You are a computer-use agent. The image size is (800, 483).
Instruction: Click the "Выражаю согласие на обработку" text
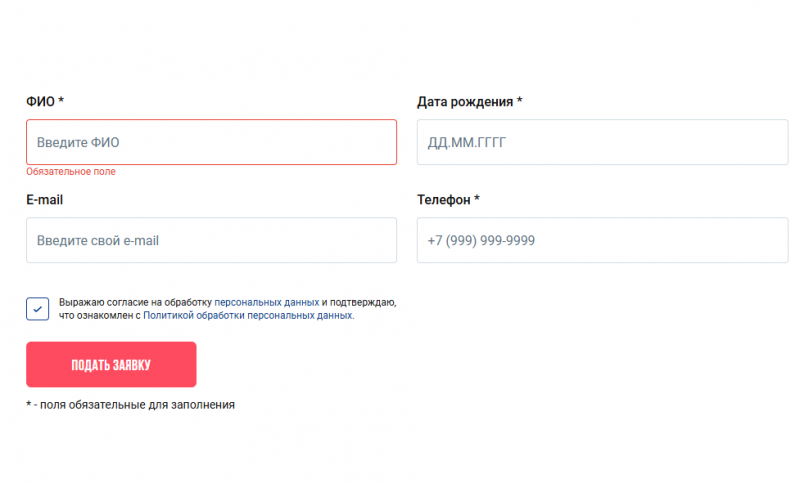tap(136, 302)
